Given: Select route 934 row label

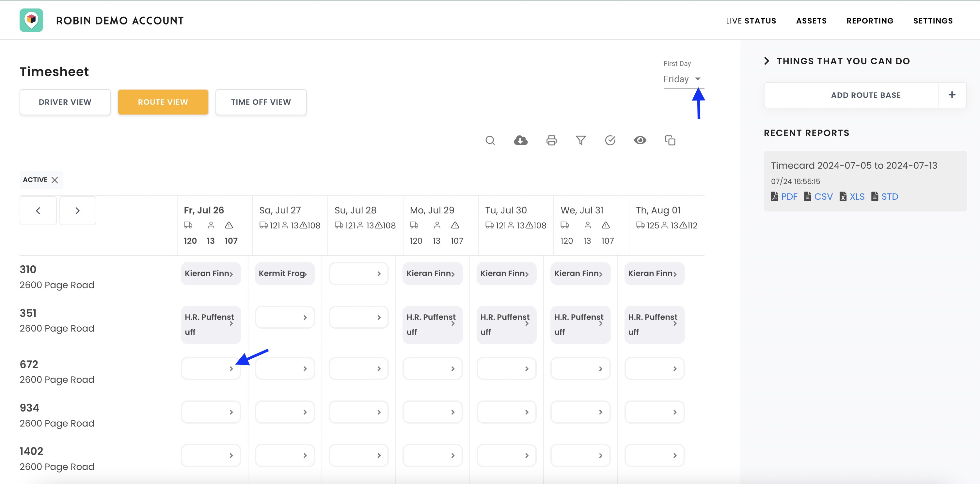Looking at the screenshot, I should (x=57, y=415).
